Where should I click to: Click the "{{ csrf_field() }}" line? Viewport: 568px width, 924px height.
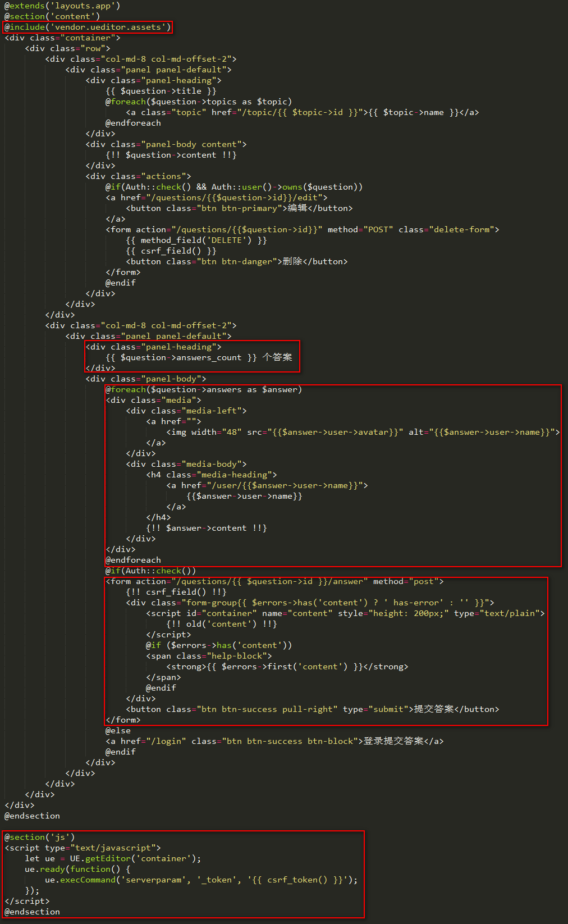click(x=171, y=251)
